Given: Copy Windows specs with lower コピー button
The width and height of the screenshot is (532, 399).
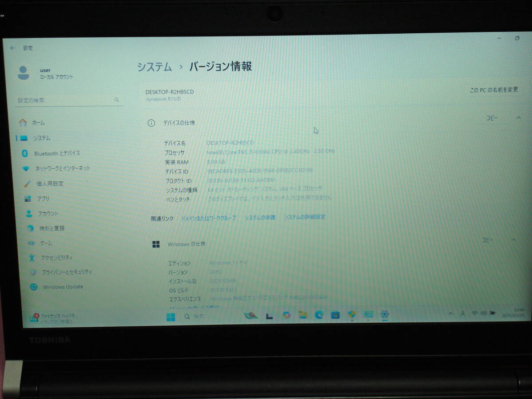Looking at the screenshot, I should (487, 240).
